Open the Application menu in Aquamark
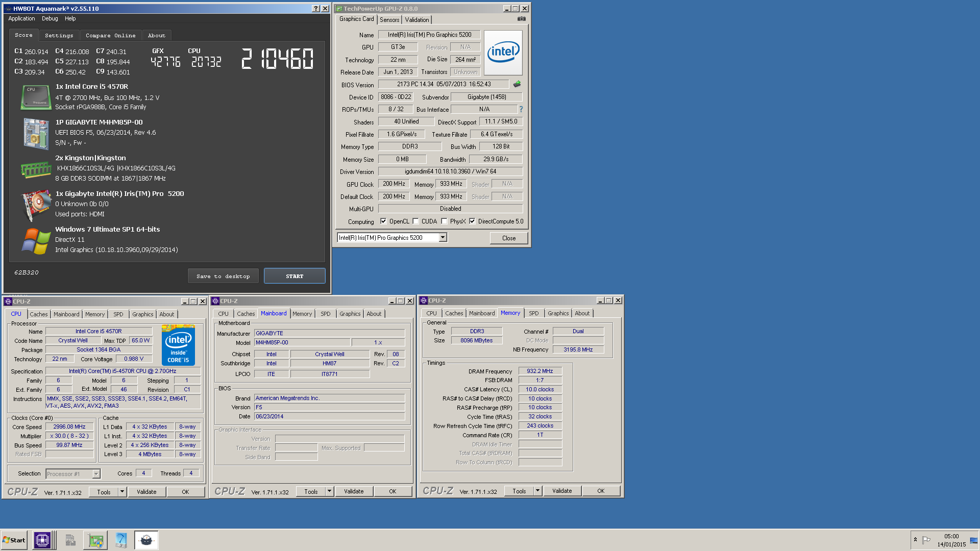980x551 pixels. point(21,18)
